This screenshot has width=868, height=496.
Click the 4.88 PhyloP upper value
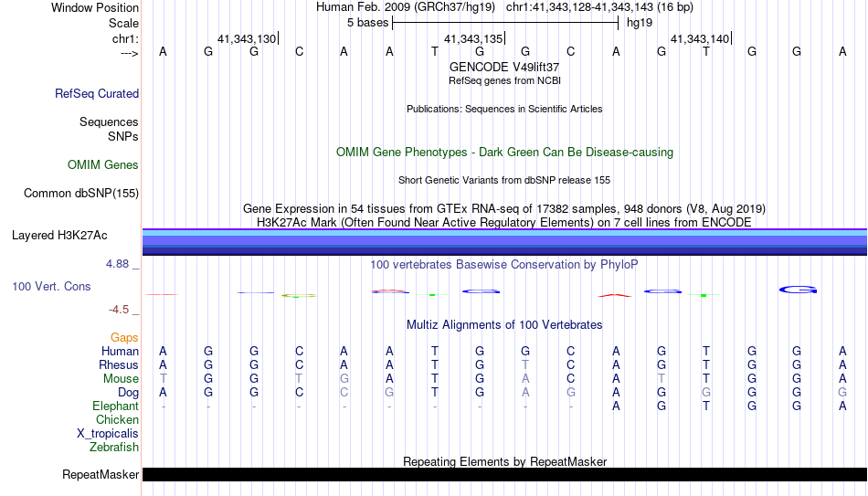pos(117,264)
